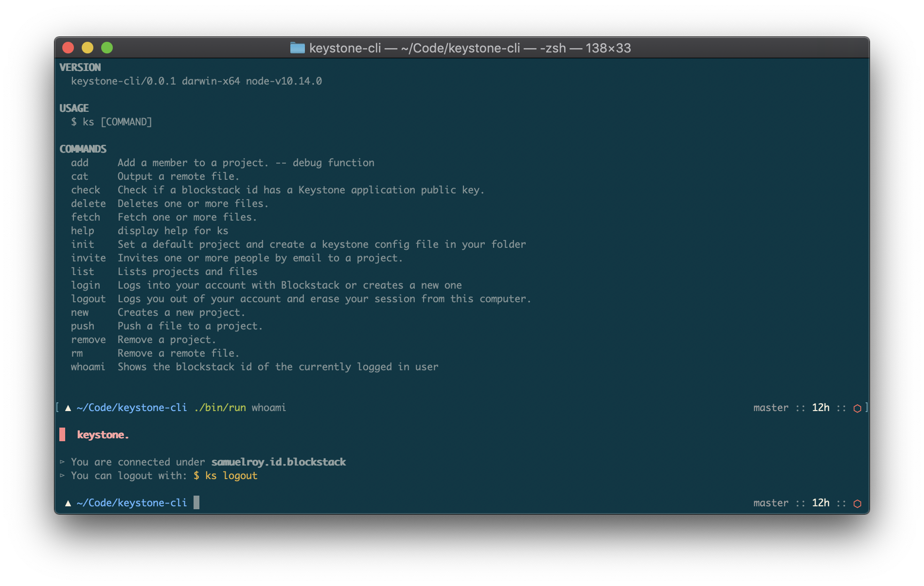Click the 'init' command name
The height and width of the screenshot is (586, 924).
[83, 244]
